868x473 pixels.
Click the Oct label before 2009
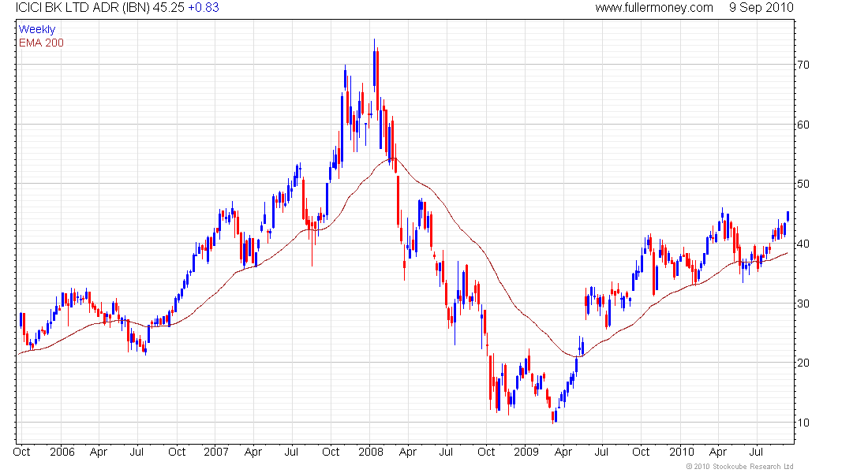click(486, 452)
